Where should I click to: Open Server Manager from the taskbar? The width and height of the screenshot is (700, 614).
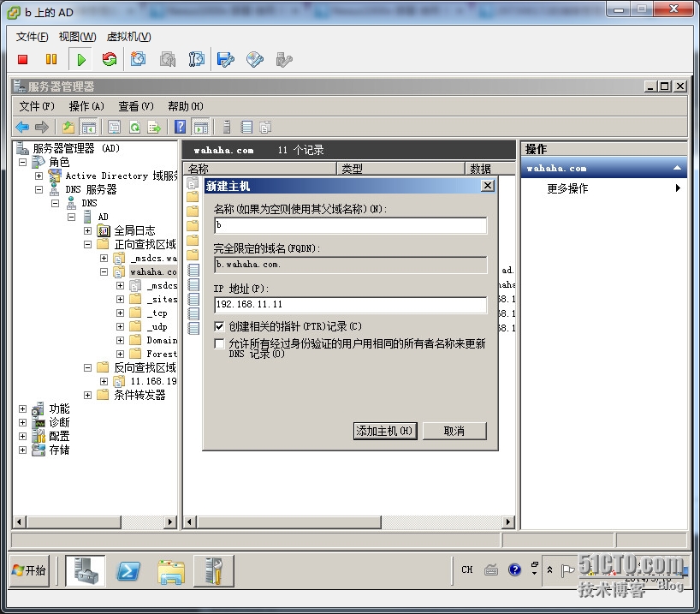(86, 570)
